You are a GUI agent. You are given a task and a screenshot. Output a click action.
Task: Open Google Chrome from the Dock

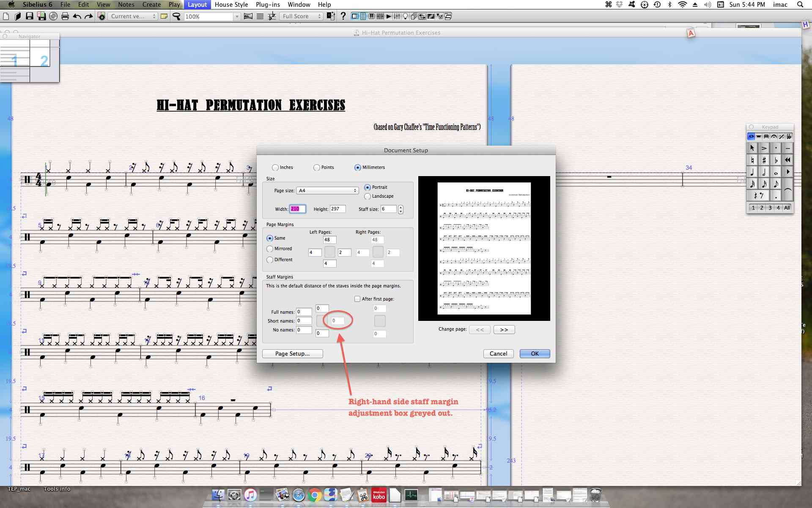[314, 495]
